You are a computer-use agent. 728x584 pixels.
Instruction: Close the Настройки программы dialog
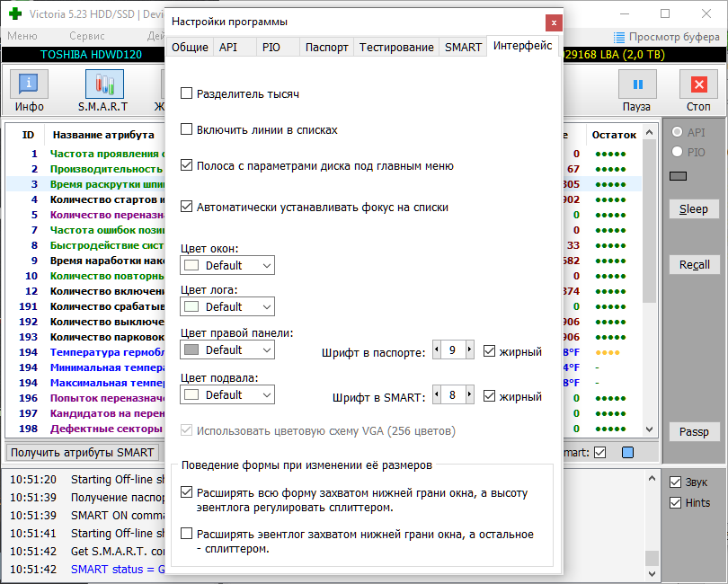554,22
